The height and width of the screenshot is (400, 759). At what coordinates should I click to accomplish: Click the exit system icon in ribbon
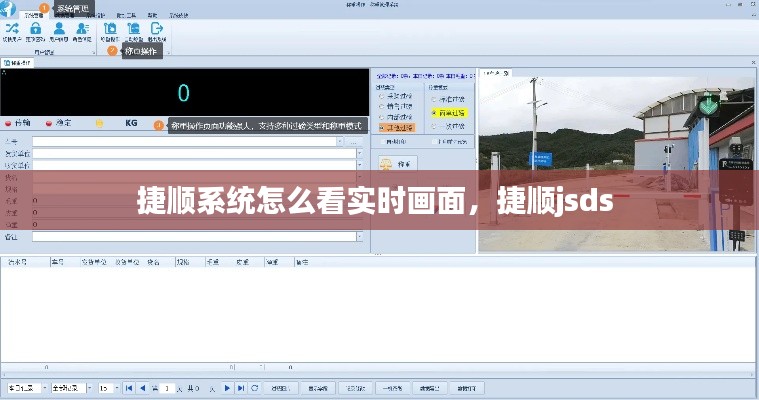(x=156, y=30)
